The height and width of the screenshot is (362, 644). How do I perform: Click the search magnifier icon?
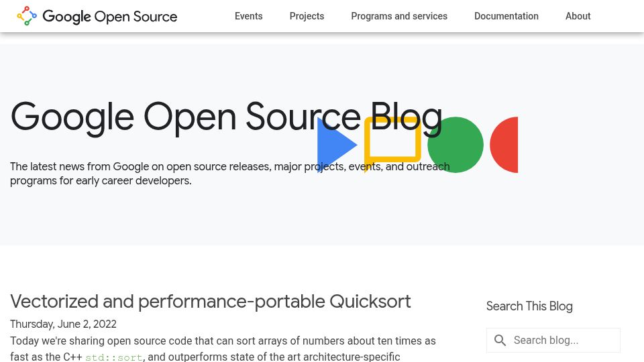(x=500, y=341)
